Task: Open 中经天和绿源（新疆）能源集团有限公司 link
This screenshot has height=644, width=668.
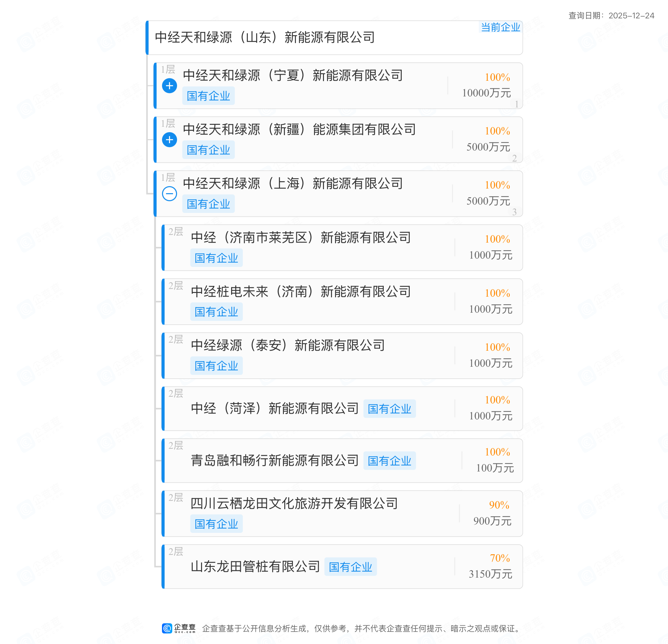Action: click(x=299, y=130)
